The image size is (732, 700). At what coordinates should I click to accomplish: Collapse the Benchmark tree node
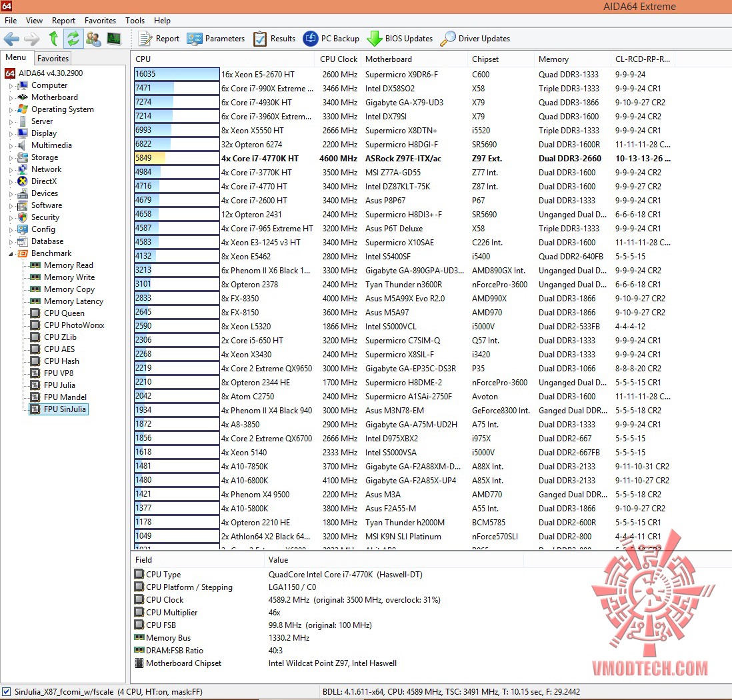[11, 254]
